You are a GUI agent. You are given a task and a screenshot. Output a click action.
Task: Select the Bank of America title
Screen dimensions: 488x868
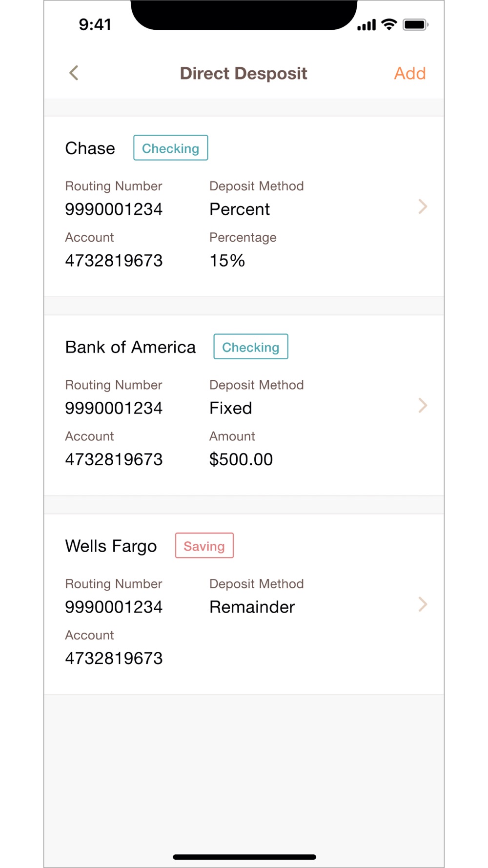(130, 347)
